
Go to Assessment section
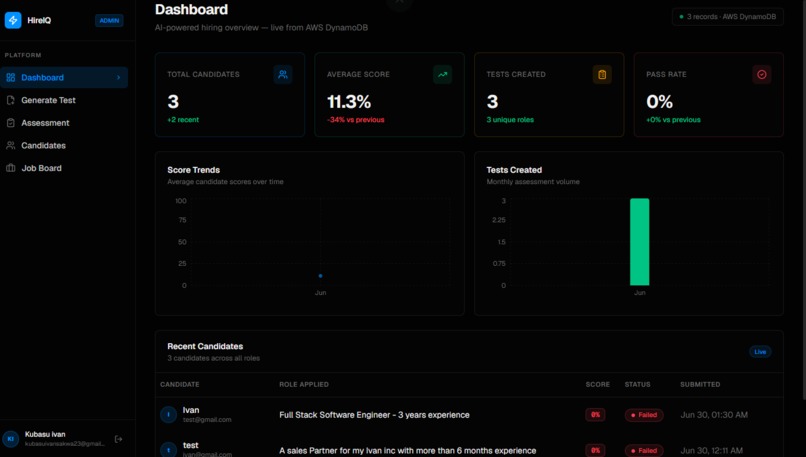[x=64, y=123]
